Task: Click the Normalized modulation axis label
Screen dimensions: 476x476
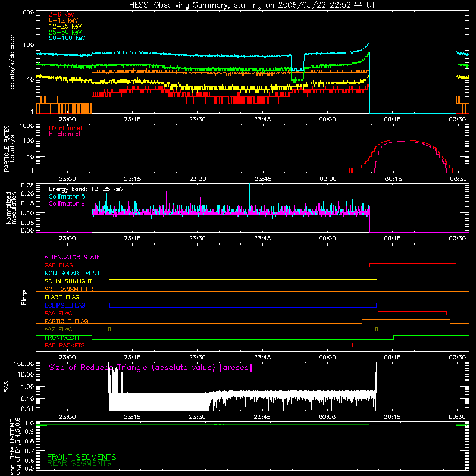Action: click(x=11, y=208)
